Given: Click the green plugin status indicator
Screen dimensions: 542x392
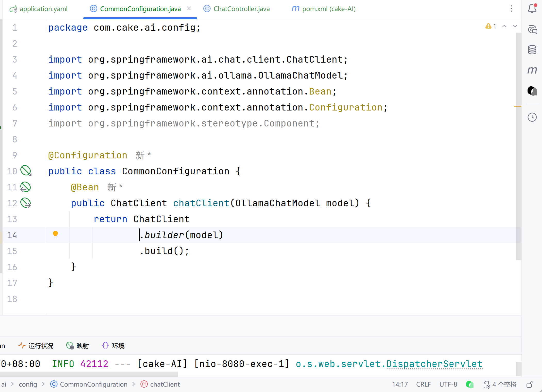Looking at the screenshot, I should point(470,385).
